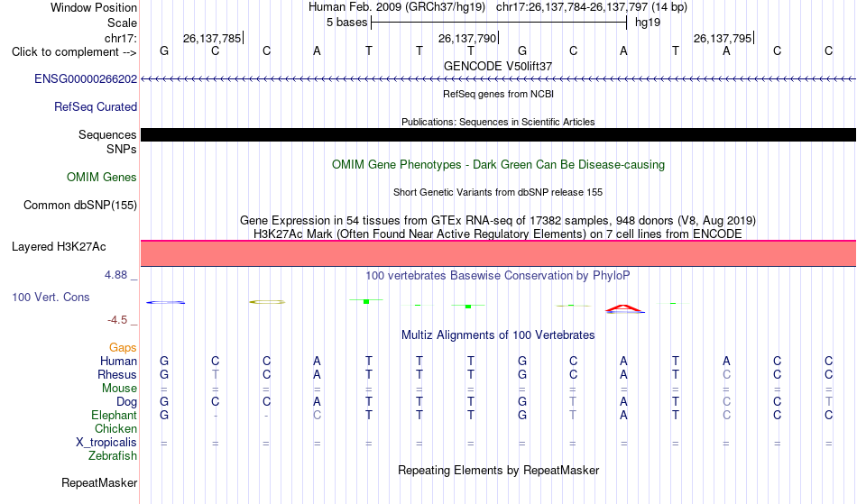Click the black Sequences track bar
The height and width of the screenshot is (504, 857).
[498, 135]
